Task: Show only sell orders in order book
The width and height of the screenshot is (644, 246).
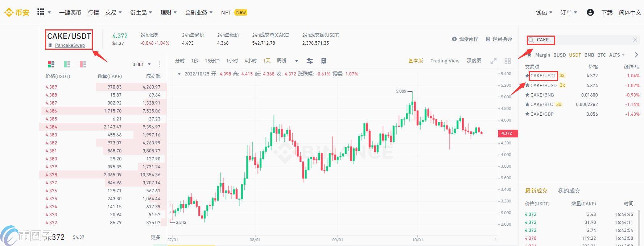Action: click(x=83, y=64)
